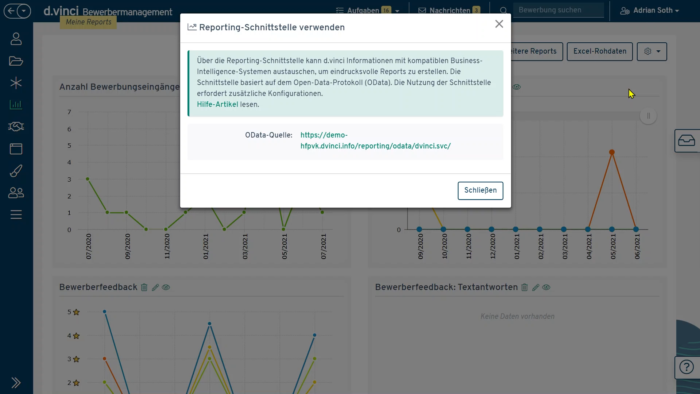Click the search magnifier icon
Screen dimensions: 700x394
[503, 10]
